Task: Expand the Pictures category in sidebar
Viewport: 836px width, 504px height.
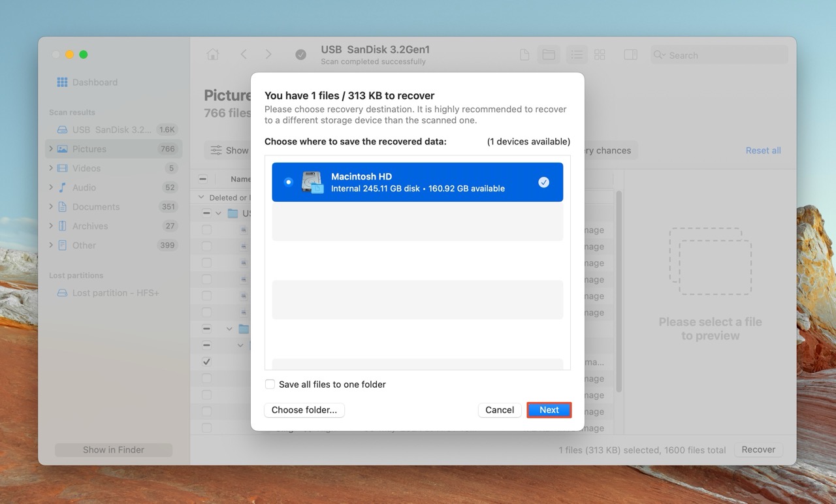Action: tap(51, 149)
